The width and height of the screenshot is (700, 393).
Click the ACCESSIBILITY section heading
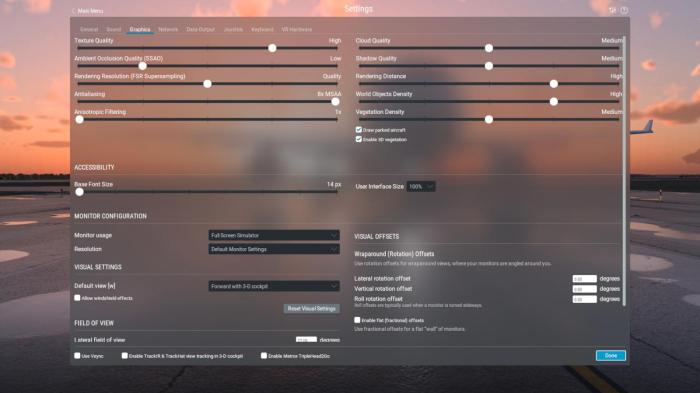94,167
